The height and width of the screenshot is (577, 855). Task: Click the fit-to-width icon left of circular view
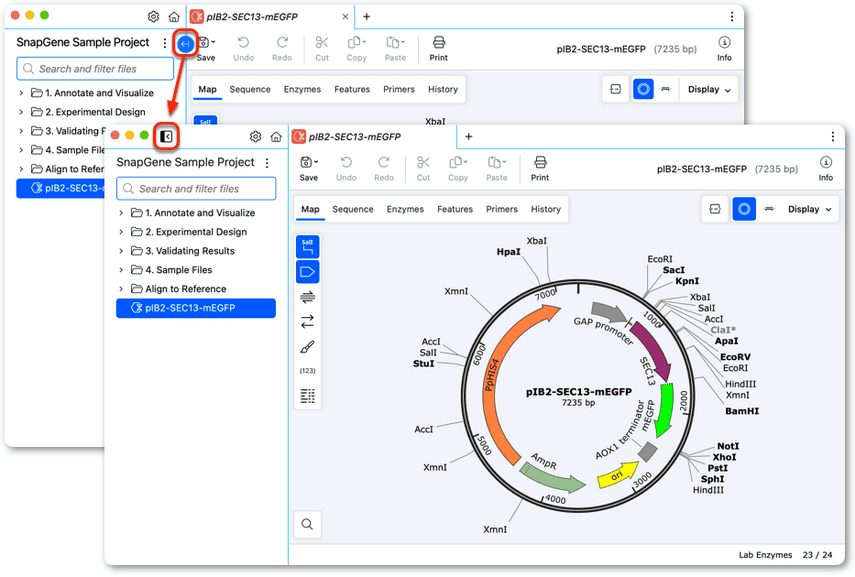pos(715,209)
